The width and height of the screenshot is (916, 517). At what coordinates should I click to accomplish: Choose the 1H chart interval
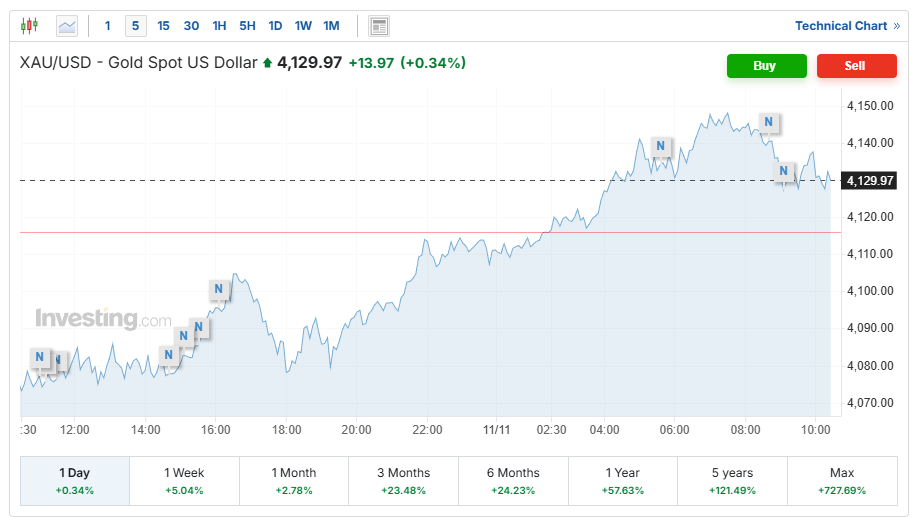[219, 26]
